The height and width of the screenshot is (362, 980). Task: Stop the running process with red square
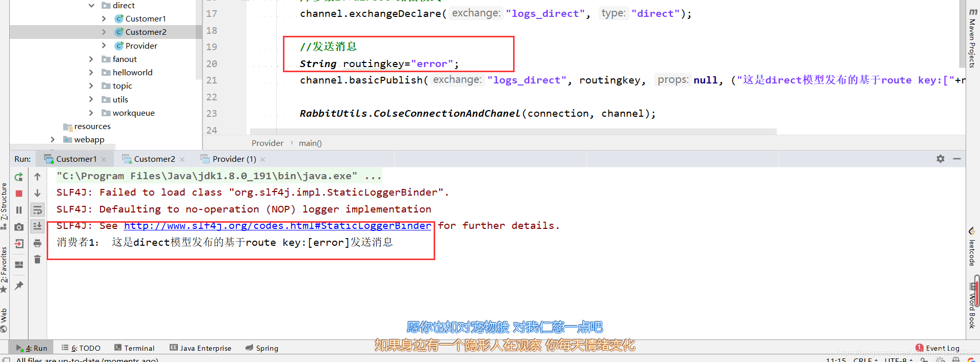pos(19,194)
